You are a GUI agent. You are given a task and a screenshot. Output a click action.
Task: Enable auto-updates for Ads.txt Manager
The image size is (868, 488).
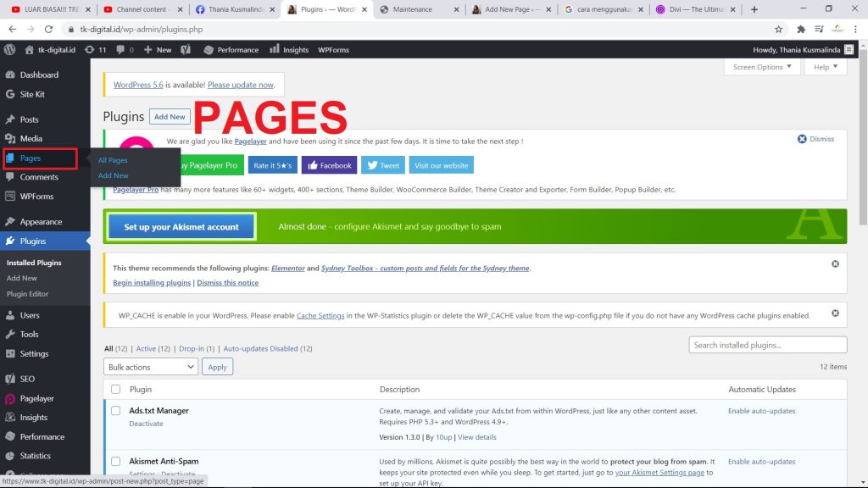(762, 411)
